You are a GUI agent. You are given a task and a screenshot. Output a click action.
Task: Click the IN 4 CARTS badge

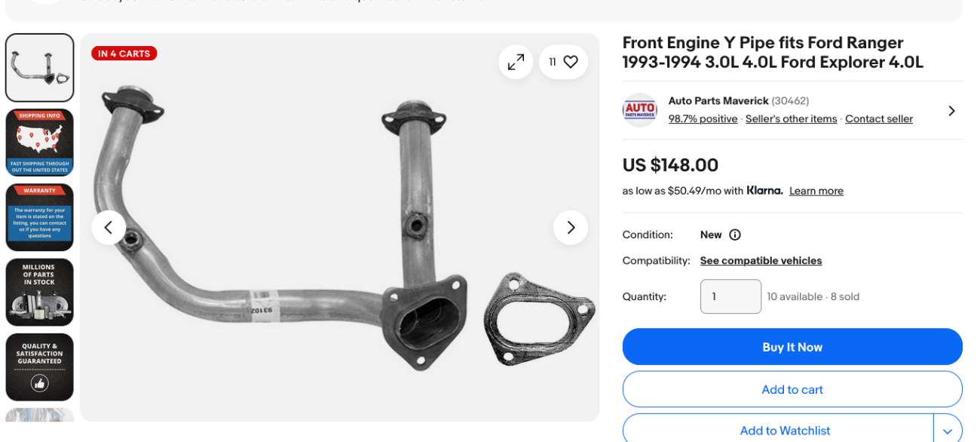[124, 53]
